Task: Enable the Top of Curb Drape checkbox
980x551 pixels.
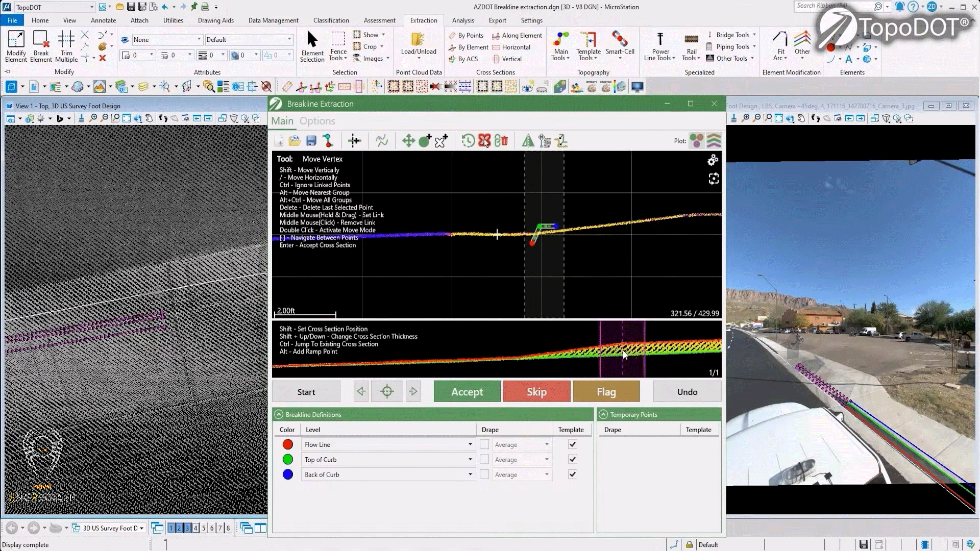Action: [x=484, y=460]
